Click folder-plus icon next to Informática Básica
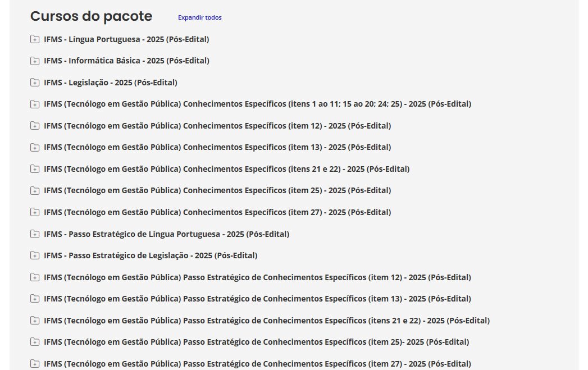Image resolution: width=588 pixels, height=370 pixels. point(35,61)
